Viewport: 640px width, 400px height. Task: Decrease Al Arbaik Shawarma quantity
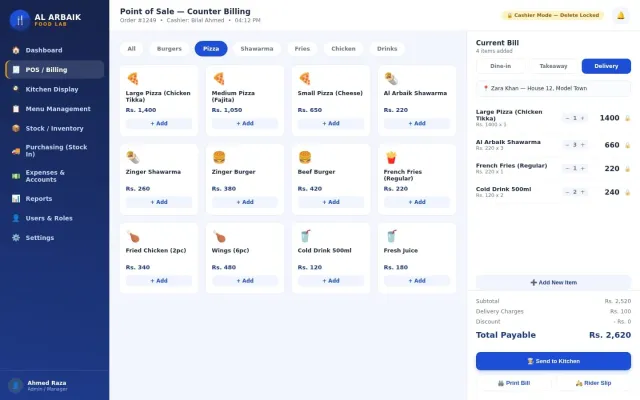pos(567,145)
